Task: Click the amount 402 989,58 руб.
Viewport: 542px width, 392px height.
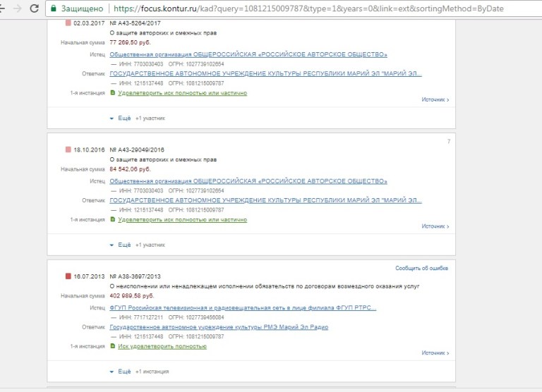Action: pos(132,296)
